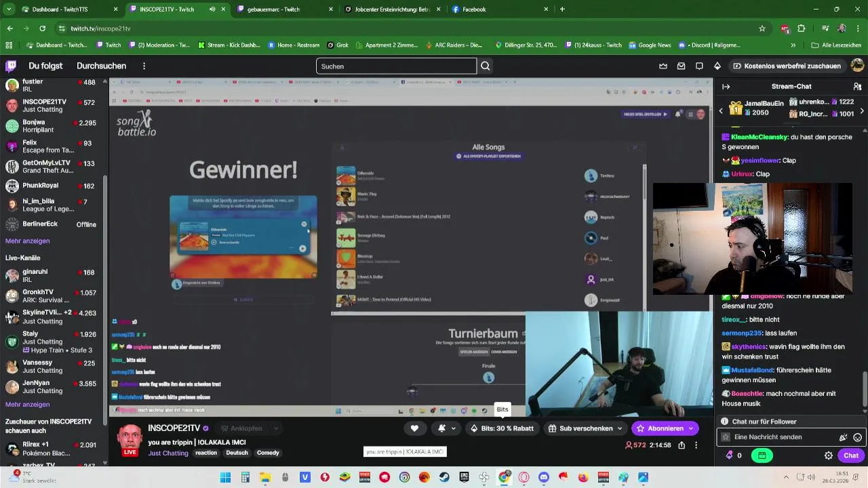Click the purple Chat send button
The height and width of the screenshot is (488, 868).
pos(851,455)
